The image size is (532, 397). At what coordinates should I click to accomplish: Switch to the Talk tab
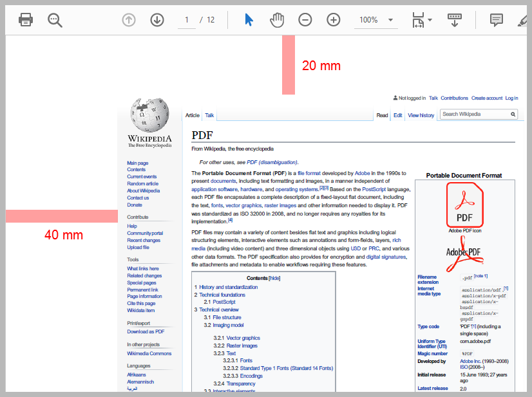[209, 115]
